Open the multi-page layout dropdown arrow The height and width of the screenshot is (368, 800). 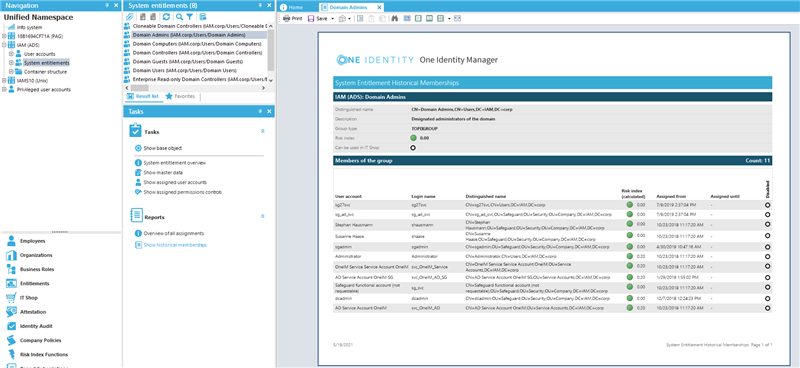tap(449, 18)
